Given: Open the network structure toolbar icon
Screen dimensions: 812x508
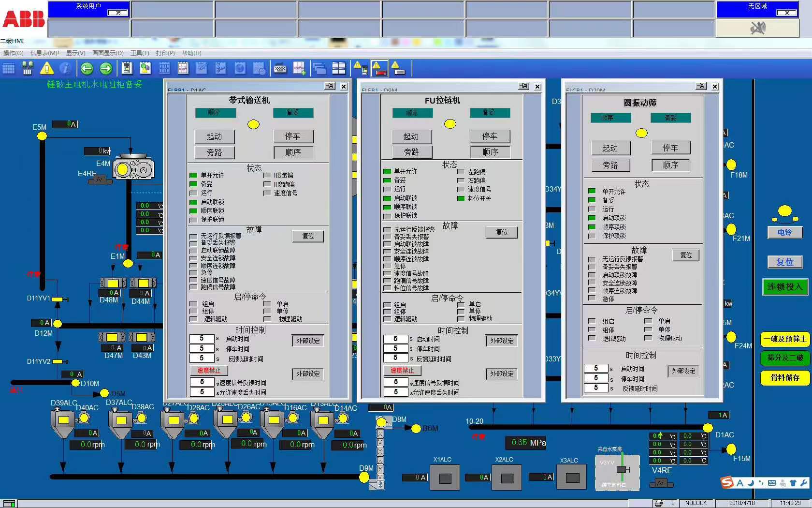Looking at the screenshot, I should click(x=28, y=68).
